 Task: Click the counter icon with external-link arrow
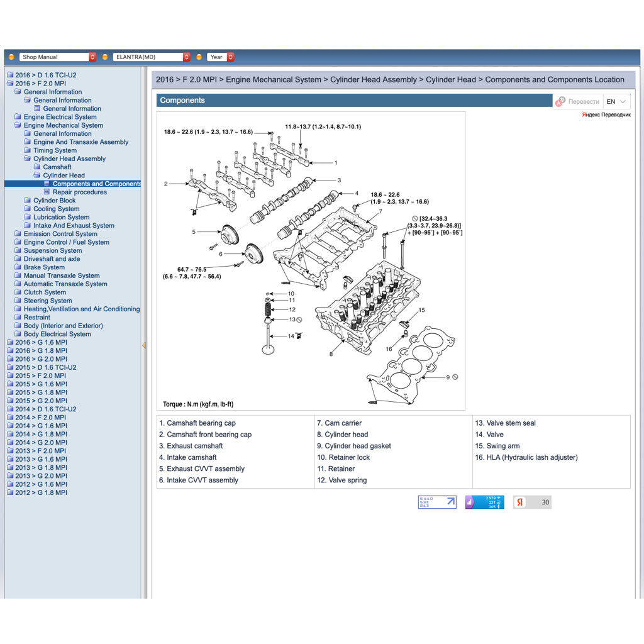point(436,502)
